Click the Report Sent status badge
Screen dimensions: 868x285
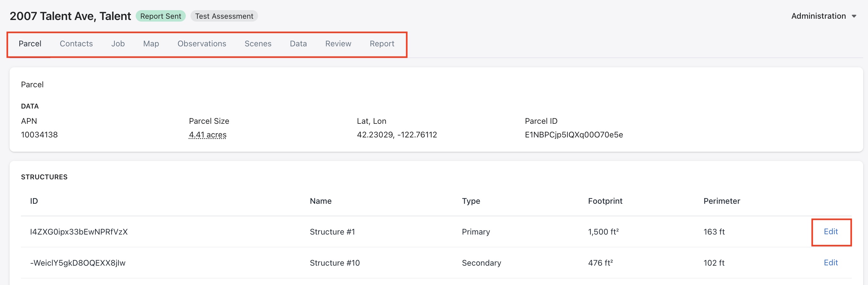tap(160, 16)
